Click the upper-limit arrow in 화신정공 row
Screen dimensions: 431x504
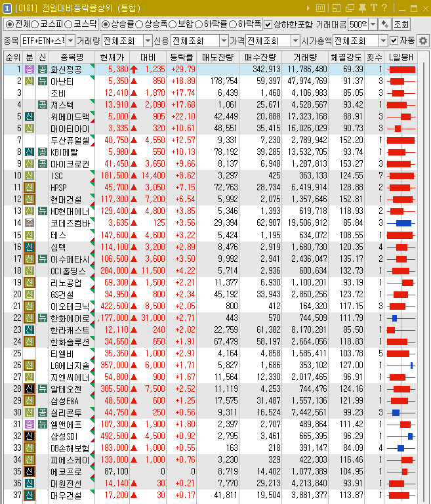(134, 69)
